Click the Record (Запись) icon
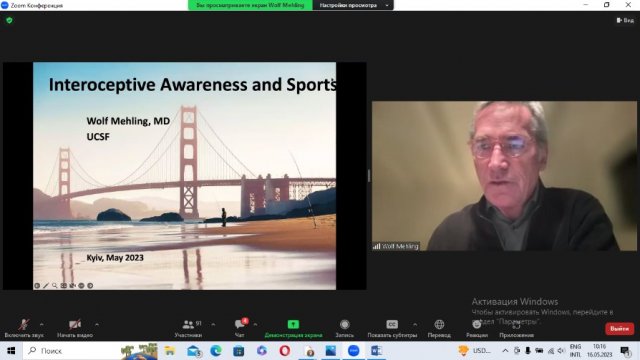 click(344, 324)
